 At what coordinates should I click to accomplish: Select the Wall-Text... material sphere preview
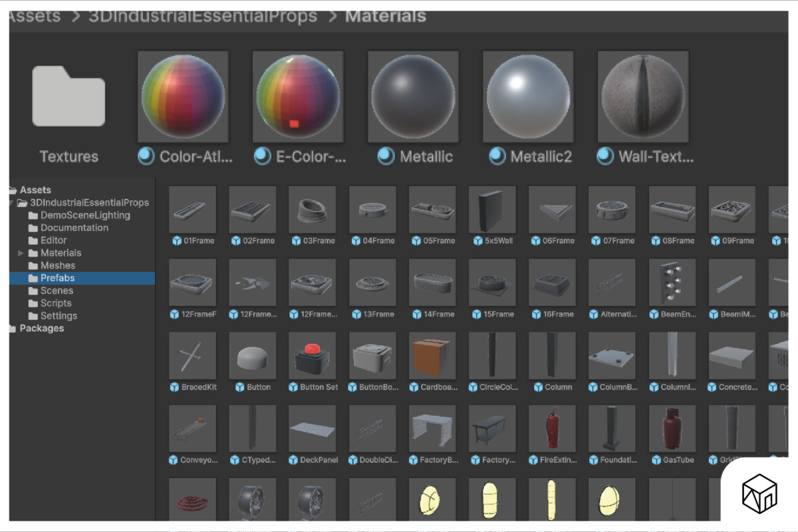click(643, 96)
